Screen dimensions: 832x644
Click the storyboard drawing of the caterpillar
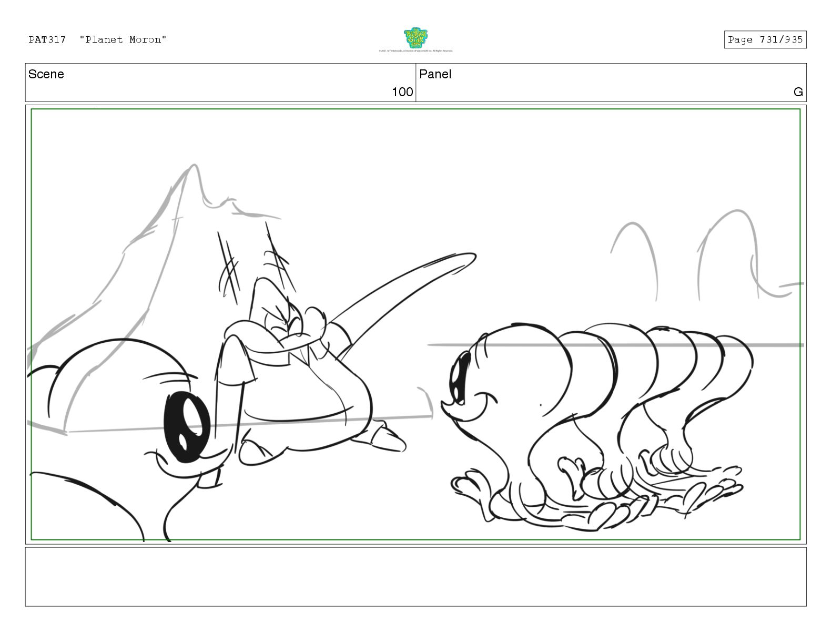[597, 426]
